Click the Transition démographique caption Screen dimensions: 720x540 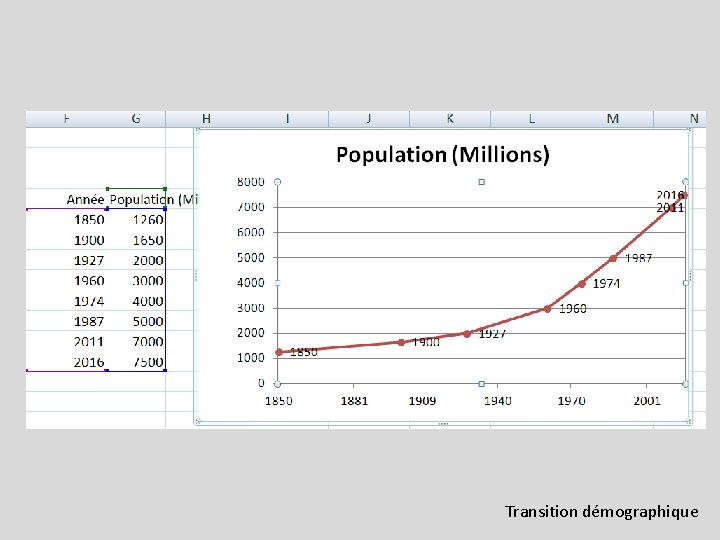coord(602,512)
